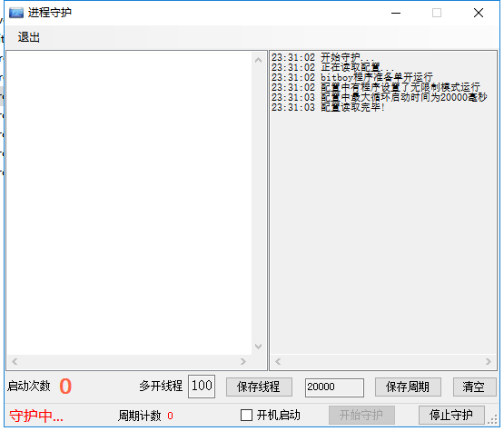Viewport: 504px width, 431px height.
Task: Click the 停止守护 button
Action: [x=451, y=416]
